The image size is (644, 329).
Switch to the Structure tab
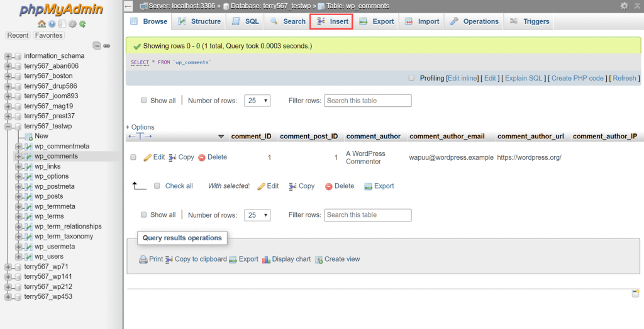(199, 21)
